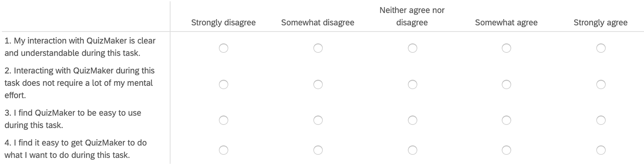644x167 pixels.
Task: Mark Strongly agree for mental effort statement
Action: 601,84
